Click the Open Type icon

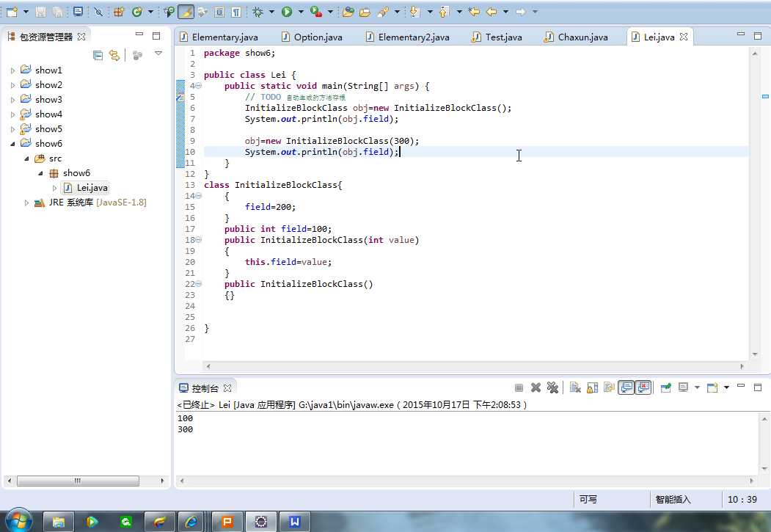(x=348, y=12)
